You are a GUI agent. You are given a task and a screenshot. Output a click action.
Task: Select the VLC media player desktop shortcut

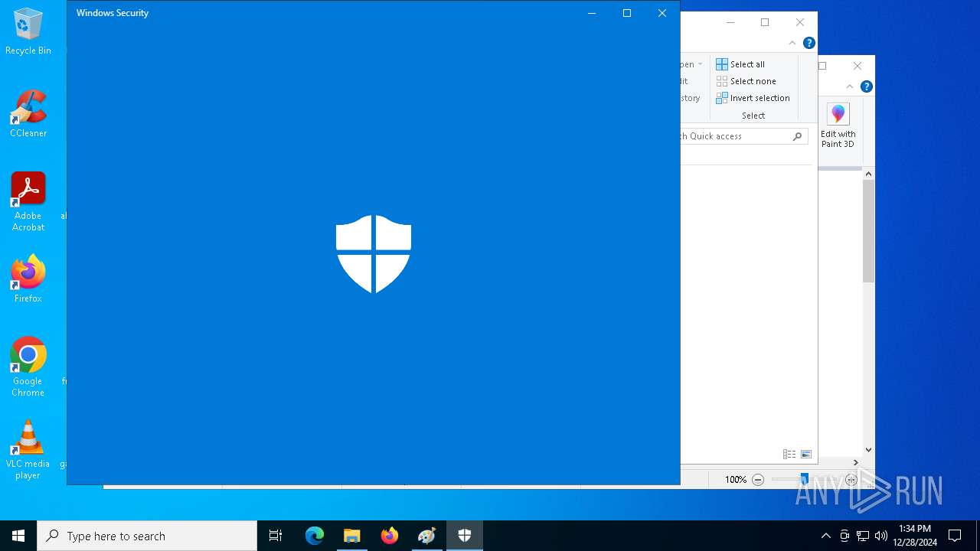pos(28,450)
